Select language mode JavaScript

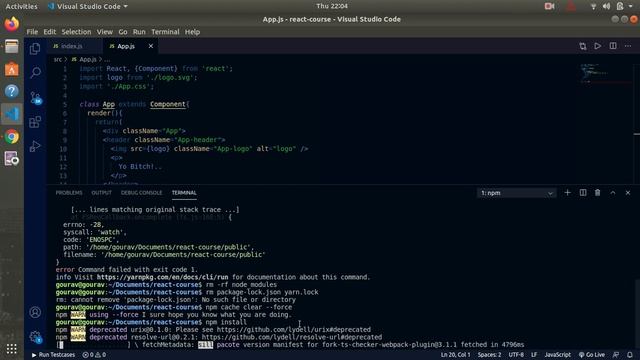558,355
